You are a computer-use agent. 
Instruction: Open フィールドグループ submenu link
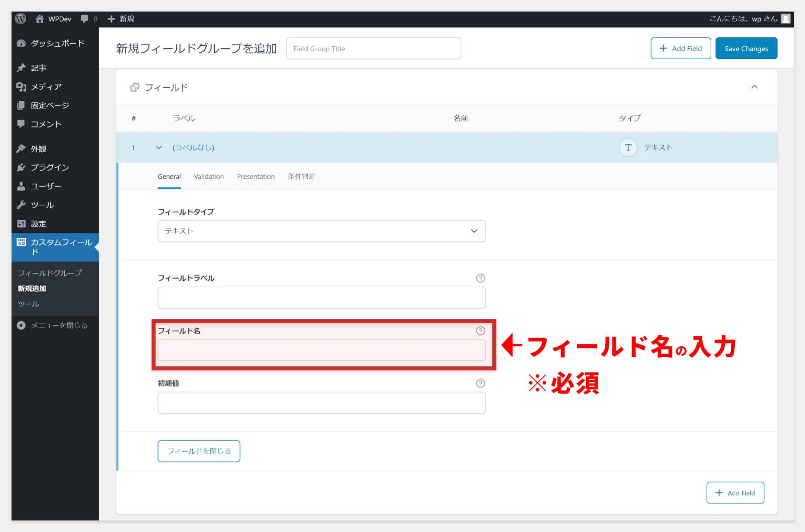50,273
